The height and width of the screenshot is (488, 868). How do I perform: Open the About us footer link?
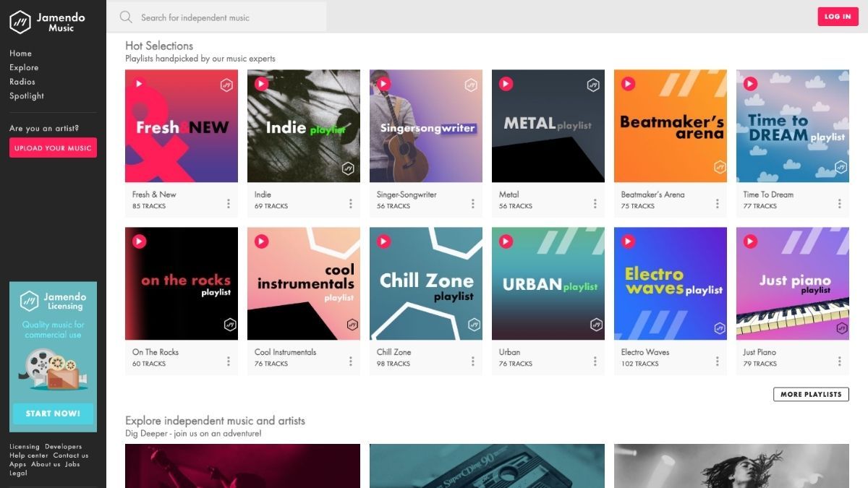(46, 464)
